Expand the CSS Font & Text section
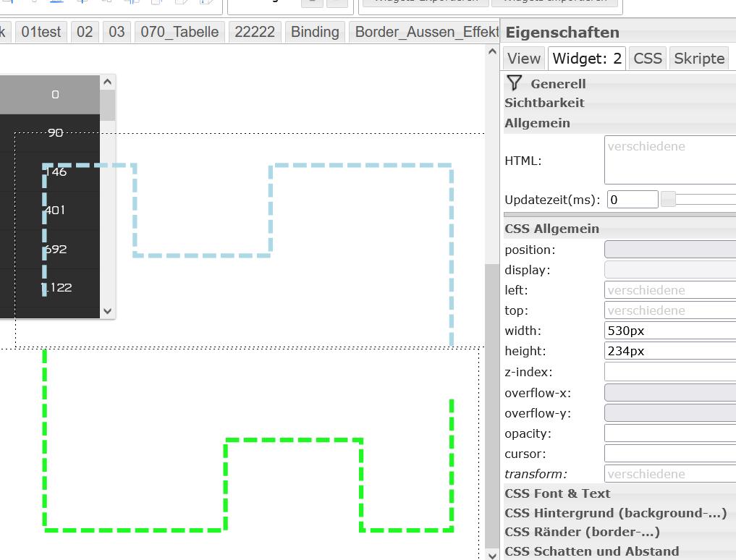Viewport: 736px width, 560px height. pyautogui.click(x=557, y=493)
